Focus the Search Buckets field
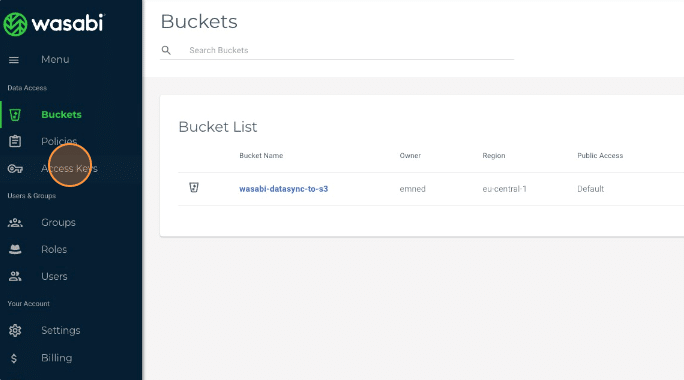Screen dimensions: 684x380 click(x=351, y=50)
